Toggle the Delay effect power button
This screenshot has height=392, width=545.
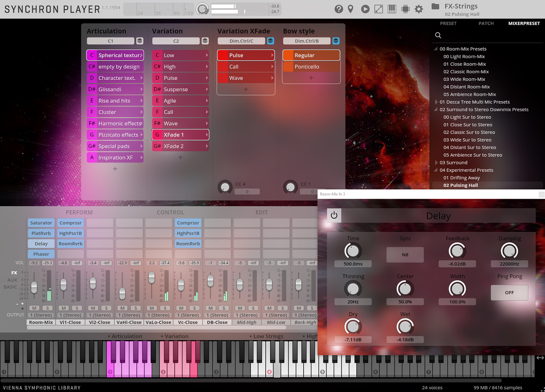334,215
